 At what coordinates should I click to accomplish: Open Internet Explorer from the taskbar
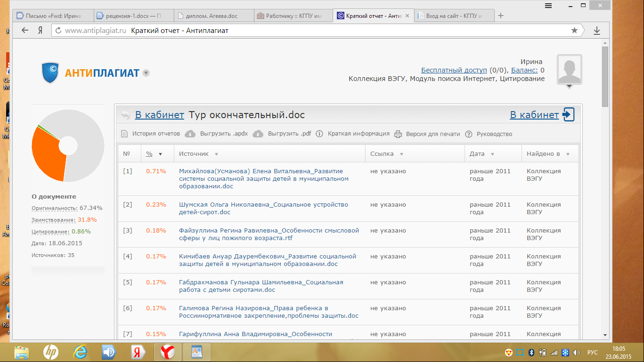point(80,352)
